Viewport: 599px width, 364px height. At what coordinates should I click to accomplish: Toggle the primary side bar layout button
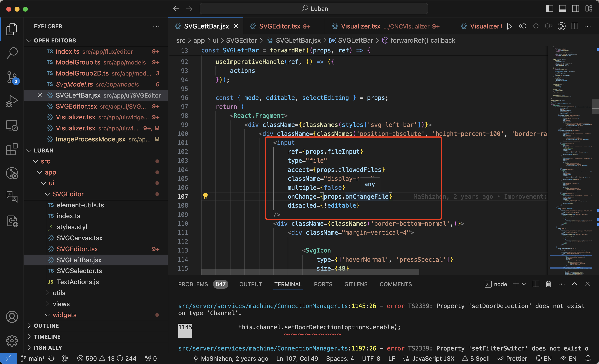tap(549, 9)
